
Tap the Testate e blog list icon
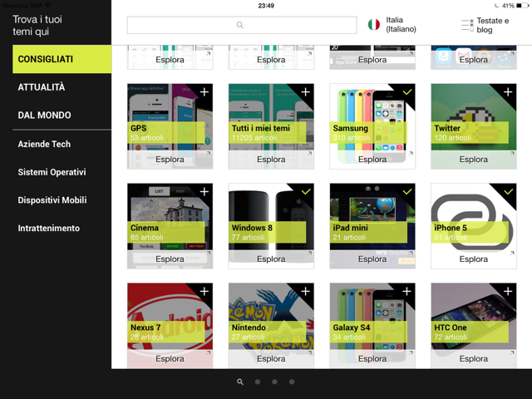pos(467,26)
